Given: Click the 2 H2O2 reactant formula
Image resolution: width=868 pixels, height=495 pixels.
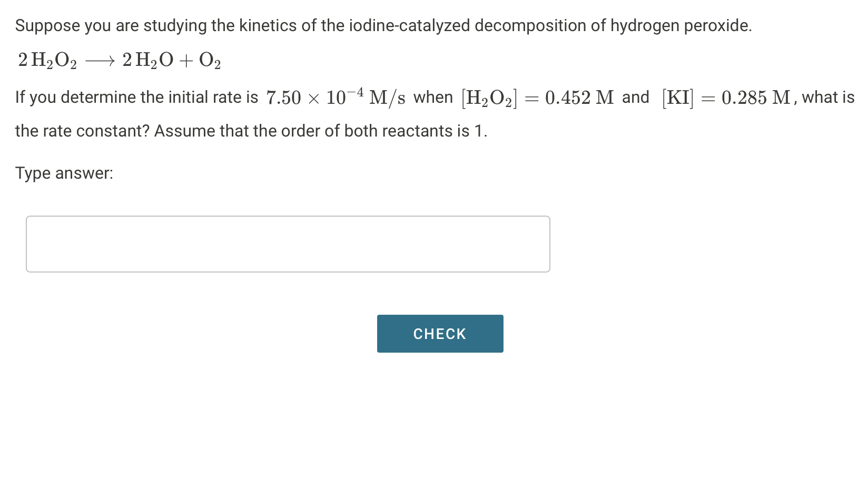Looking at the screenshot, I should tap(47, 60).
